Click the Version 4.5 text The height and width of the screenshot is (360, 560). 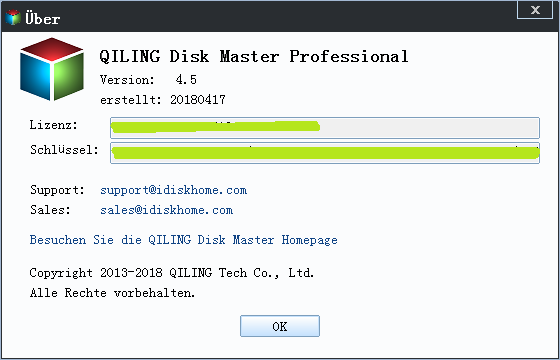148,80
